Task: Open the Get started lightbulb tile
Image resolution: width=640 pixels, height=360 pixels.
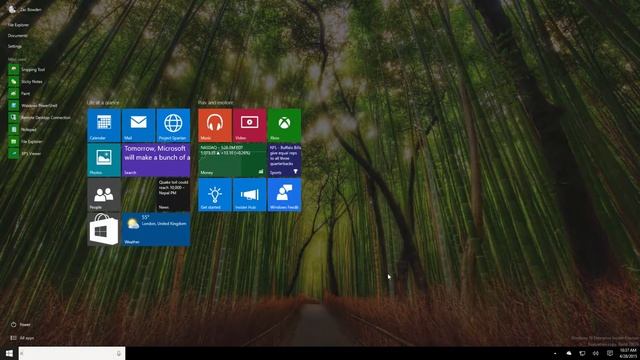Action: point(215,195)
